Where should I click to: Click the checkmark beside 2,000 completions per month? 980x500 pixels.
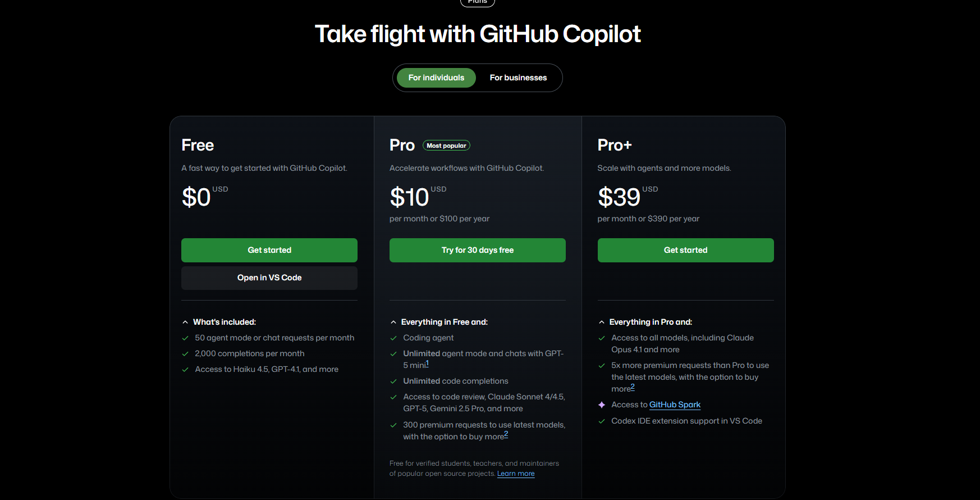click(x=185, y=353)
